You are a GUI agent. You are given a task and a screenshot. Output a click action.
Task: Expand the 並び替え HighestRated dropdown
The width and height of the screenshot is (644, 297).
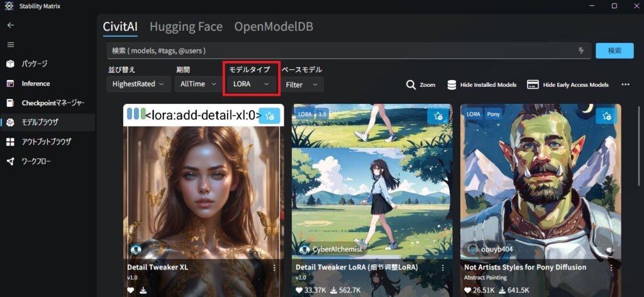coord(138,84)
